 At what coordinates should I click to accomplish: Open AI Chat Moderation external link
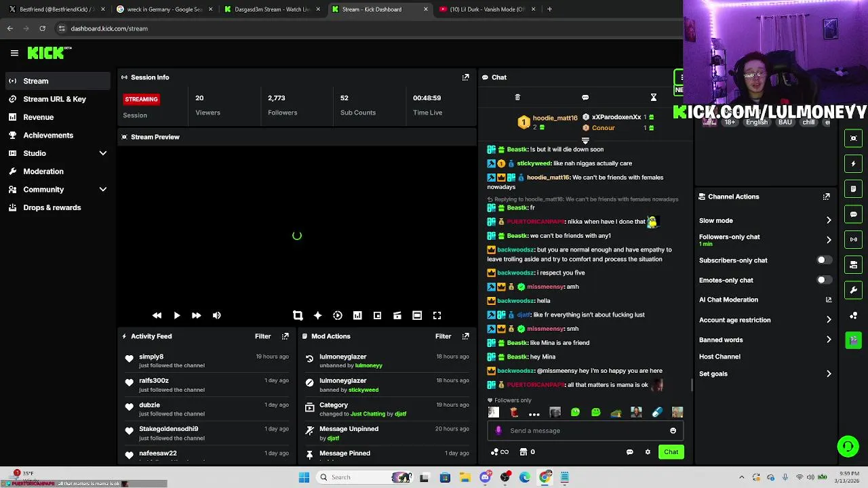point(829,300)
